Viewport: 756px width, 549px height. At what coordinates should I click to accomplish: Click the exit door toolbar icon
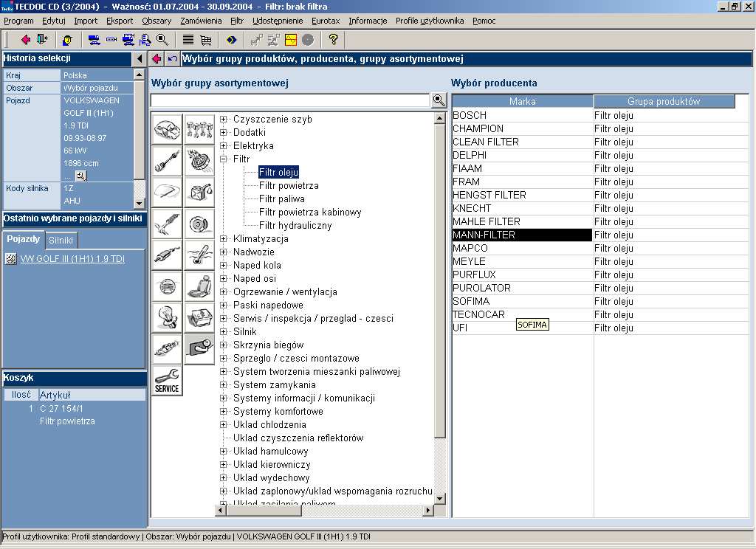tap(42, 40)
